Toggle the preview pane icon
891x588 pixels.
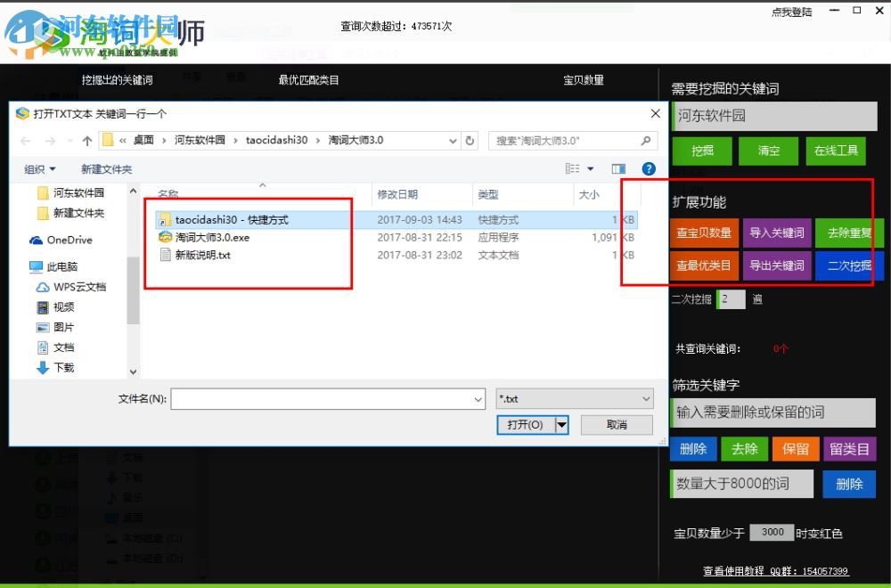(x=619, y=168)
